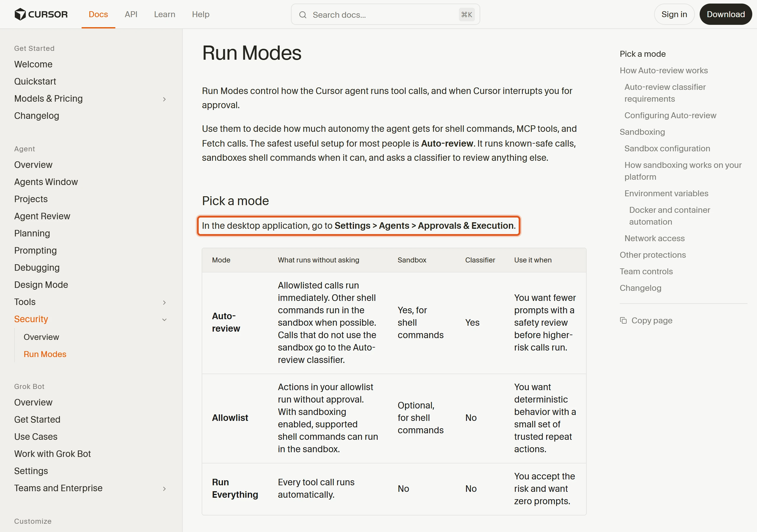The width and height of the screenshot is (757, 532).
Task: Switch to the Docs tab
Action: click(x=98, y=14)
